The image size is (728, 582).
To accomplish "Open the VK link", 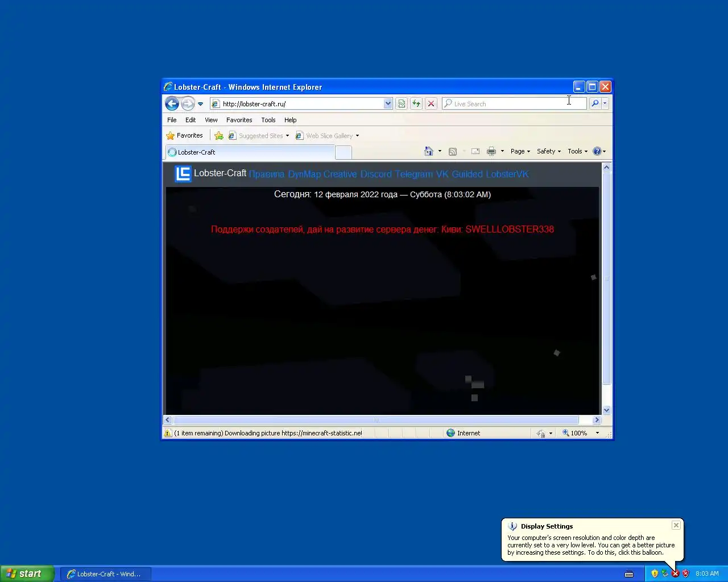I will pyautogui.click(x=442, y=174).
